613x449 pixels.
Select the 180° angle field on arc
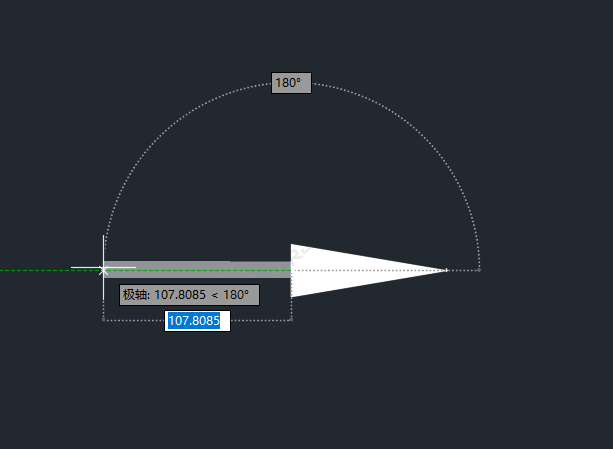click(x=291, y=83)
